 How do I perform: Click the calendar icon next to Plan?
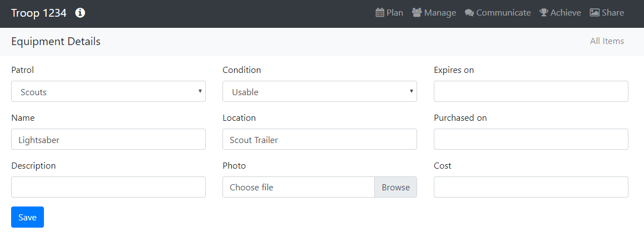380,13
